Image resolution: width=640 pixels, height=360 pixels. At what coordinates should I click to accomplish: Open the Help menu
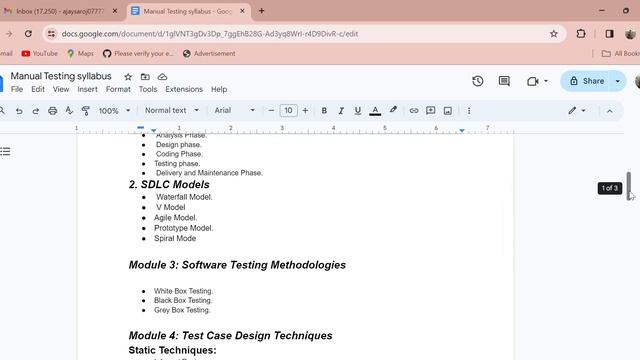(219, 89)
